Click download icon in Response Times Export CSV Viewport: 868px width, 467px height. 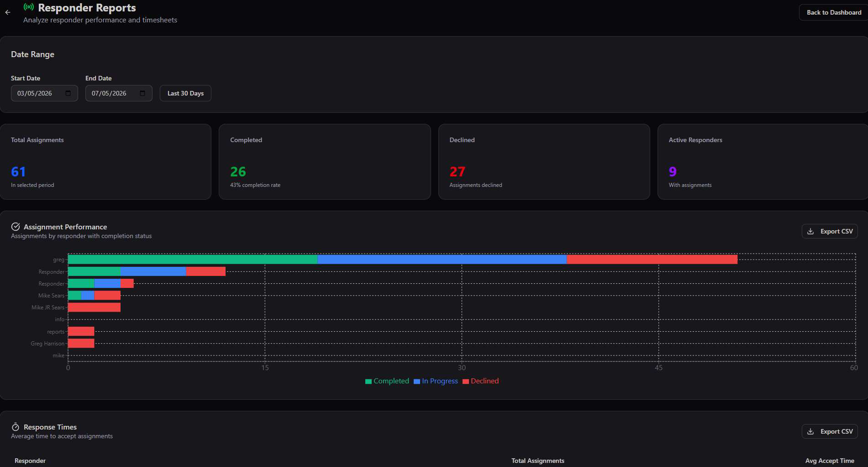[x=810, y=431]
